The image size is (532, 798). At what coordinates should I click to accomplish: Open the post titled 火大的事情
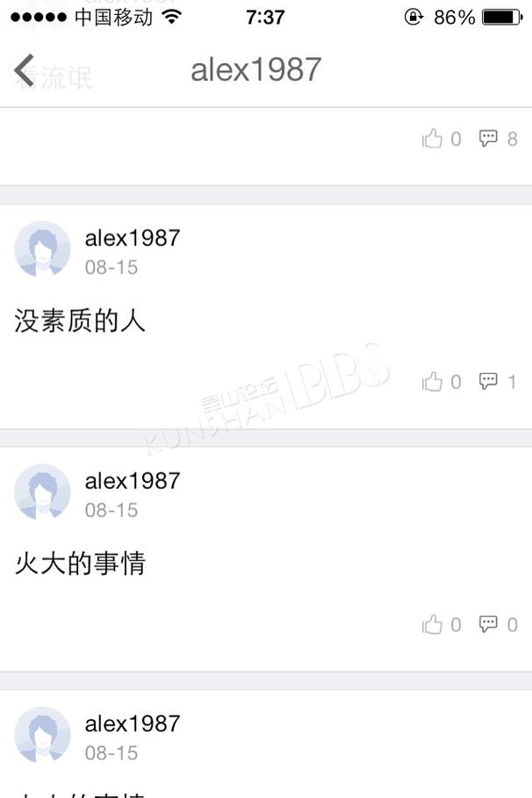[x=80, y=564]
